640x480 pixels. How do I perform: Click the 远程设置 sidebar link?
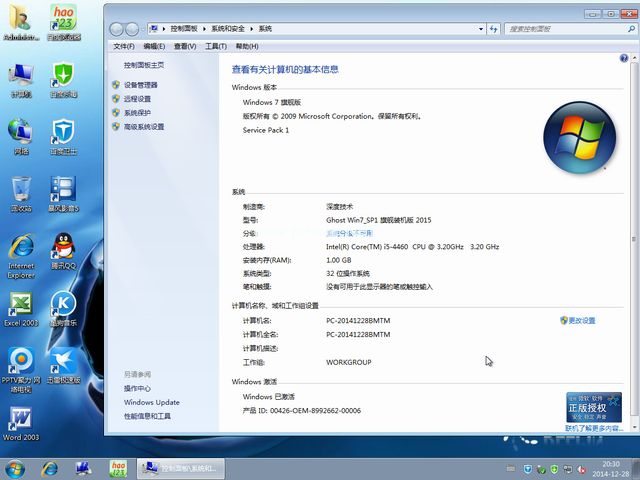(x=137, y=99)
